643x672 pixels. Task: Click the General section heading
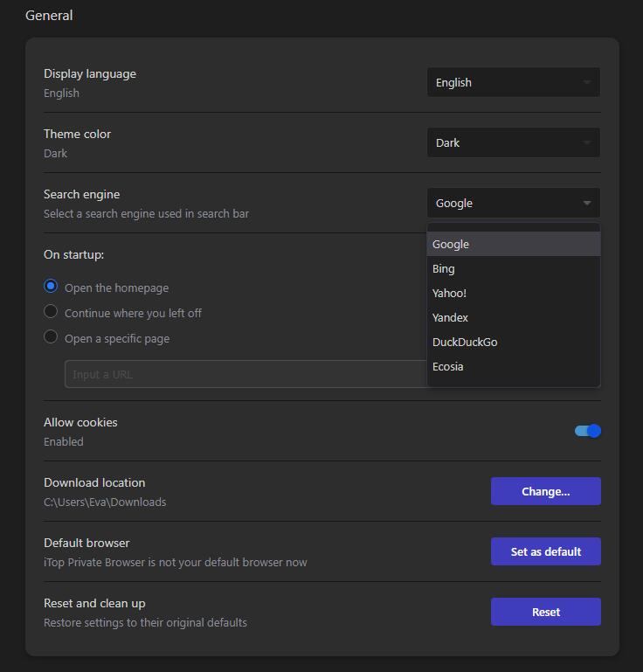[x=49, y=16]
